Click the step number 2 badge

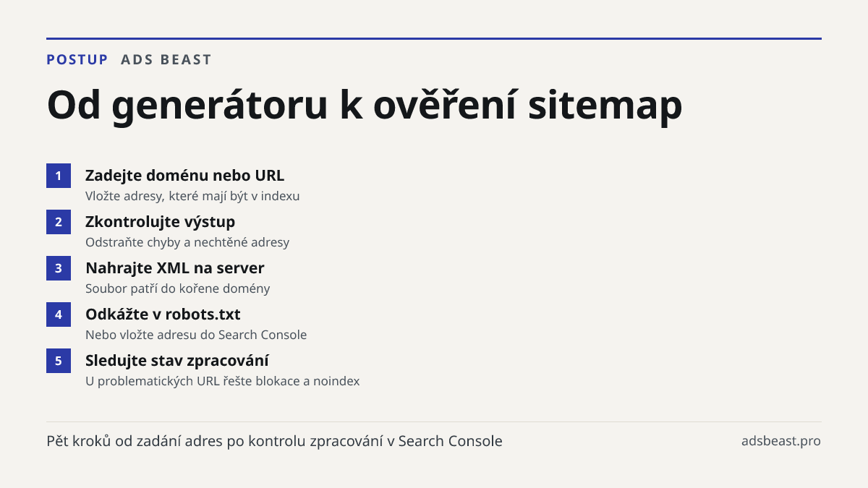(59, 222)
